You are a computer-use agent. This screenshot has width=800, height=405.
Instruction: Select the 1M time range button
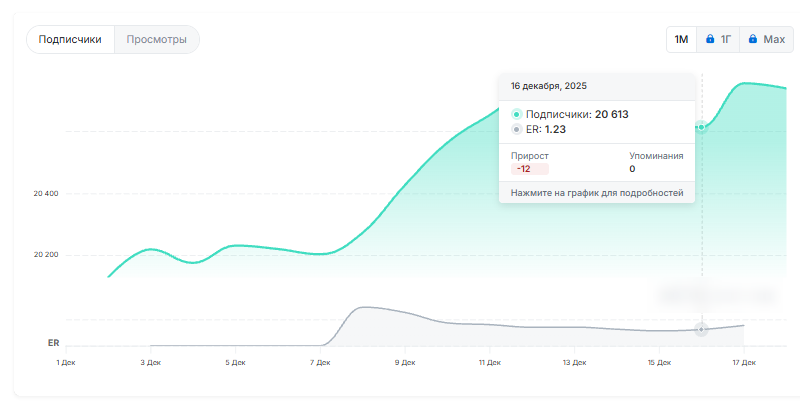coord(681,40)
